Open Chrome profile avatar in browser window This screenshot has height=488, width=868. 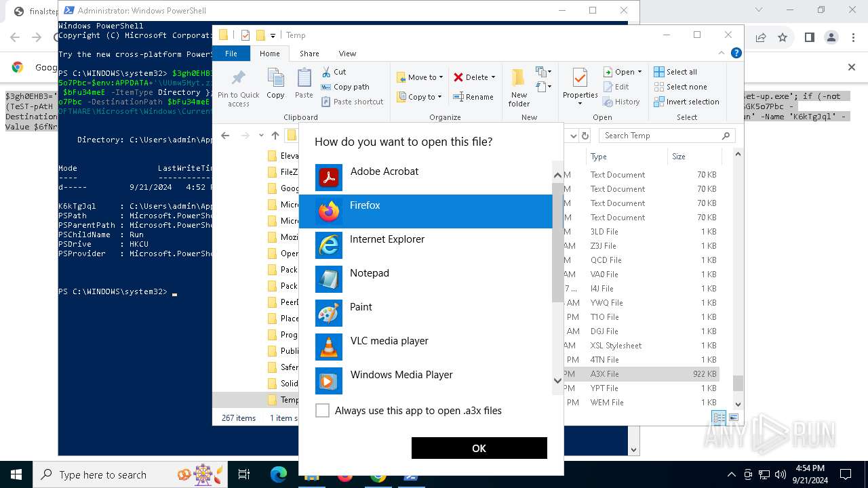click(831, 38)
